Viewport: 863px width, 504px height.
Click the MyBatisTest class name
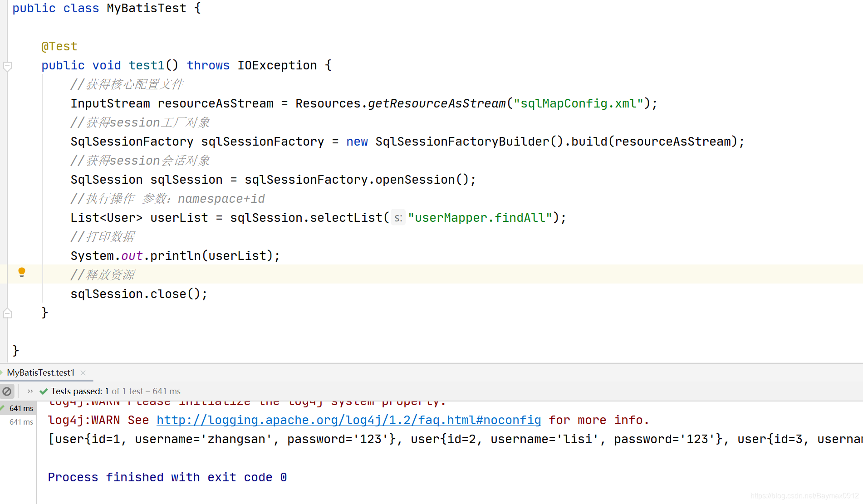[147, 8]
